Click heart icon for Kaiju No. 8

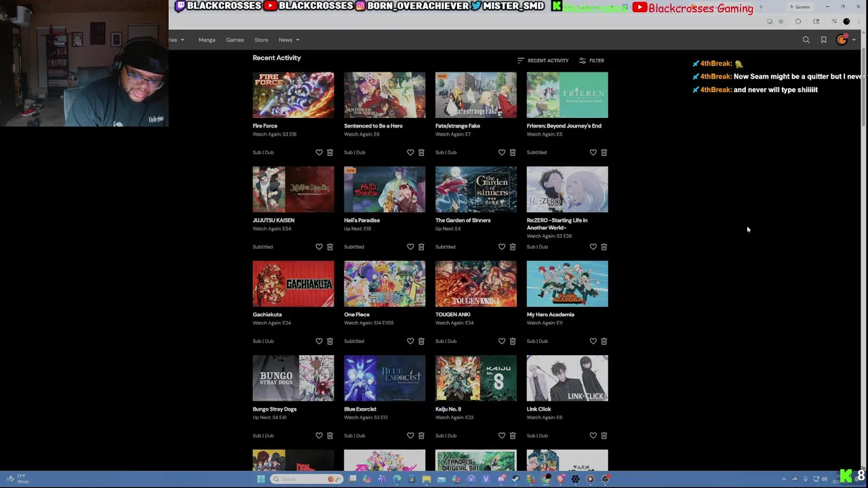[x=502, y=436]
